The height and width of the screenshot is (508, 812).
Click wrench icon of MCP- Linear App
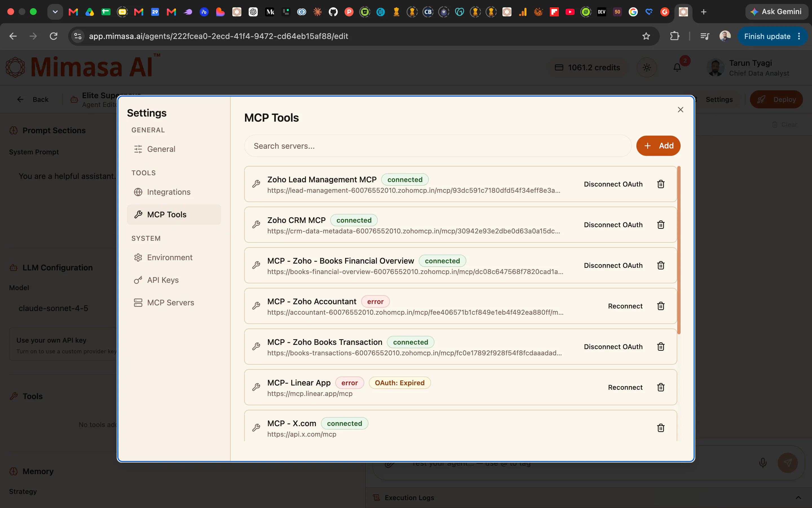pos(256,387)
